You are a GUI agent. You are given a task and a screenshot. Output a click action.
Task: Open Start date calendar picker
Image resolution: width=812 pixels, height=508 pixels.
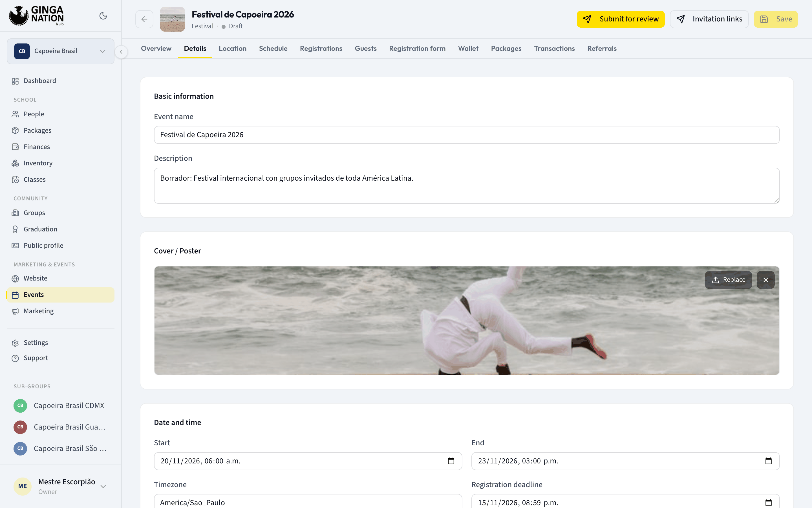coord(451,461)
